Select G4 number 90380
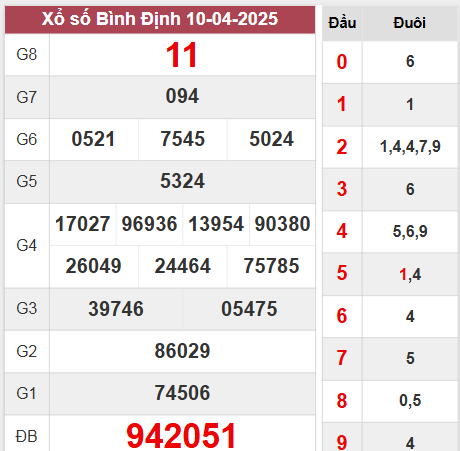Screen dimensions: 460x451 (282, 224)
